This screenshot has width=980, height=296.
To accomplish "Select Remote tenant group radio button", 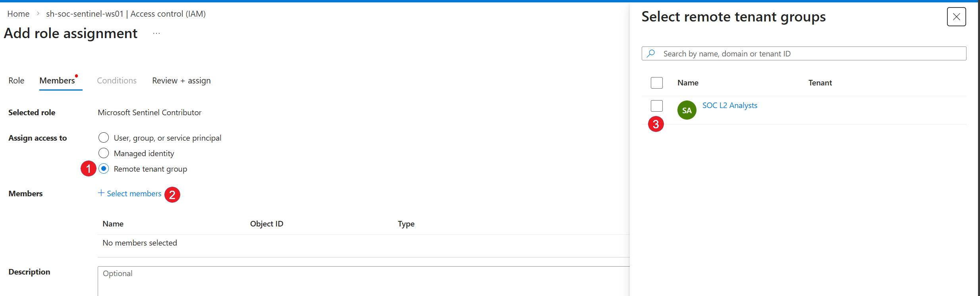I will tap(104, 168).
